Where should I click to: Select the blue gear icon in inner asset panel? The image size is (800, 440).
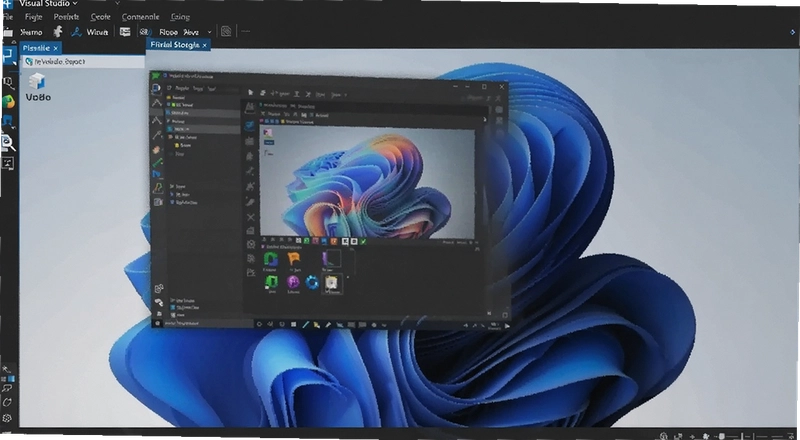pos(312,282)
